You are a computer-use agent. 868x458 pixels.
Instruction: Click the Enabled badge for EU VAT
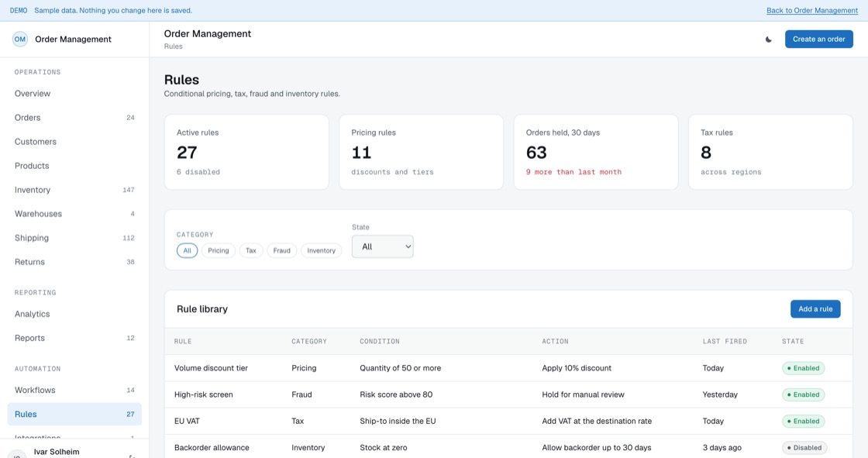[803, 422]
